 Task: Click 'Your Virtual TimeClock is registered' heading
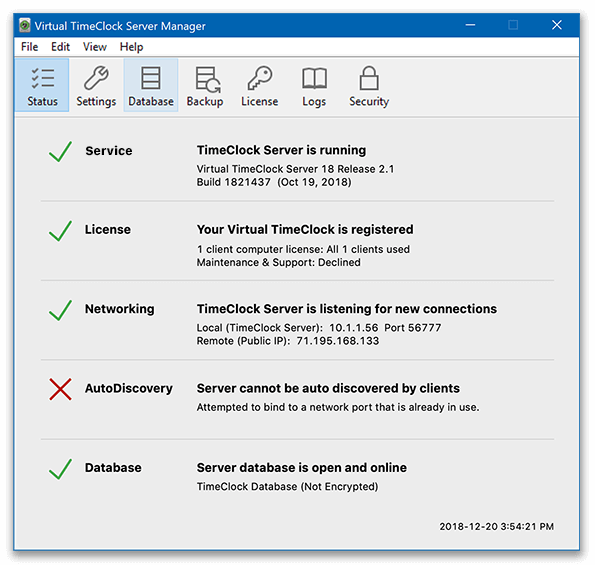tap(305, 230)
